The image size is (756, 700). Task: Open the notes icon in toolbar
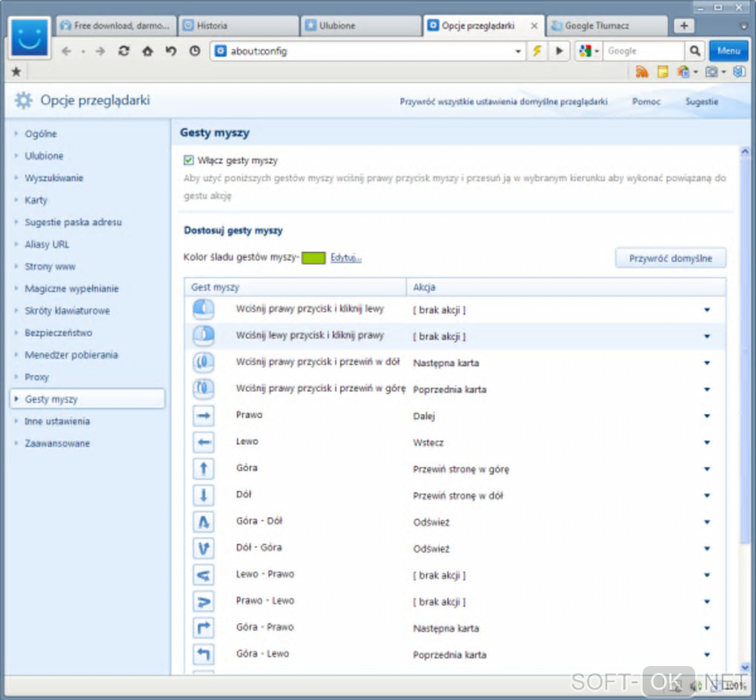click(x=663, y=72)
